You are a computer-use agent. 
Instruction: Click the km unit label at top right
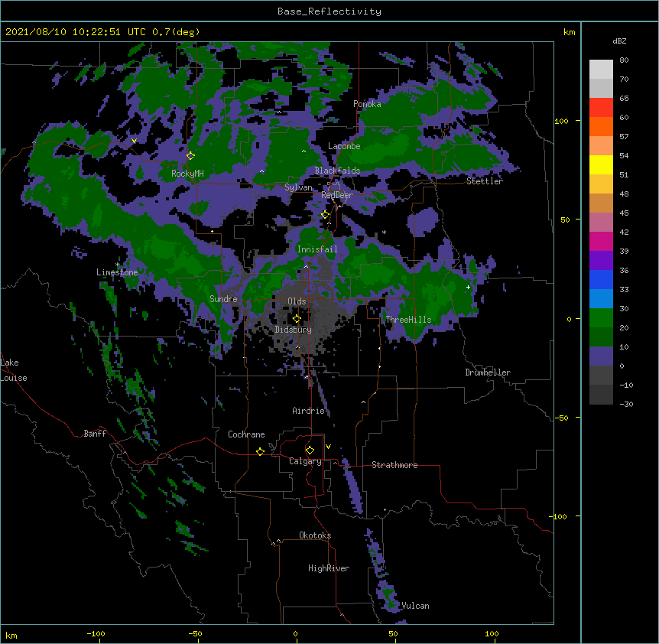(x=570, y=32)
